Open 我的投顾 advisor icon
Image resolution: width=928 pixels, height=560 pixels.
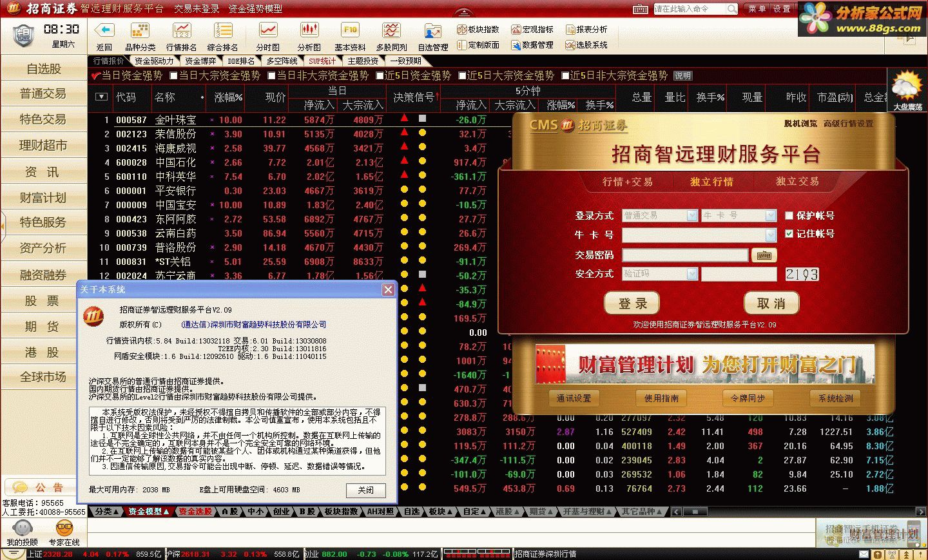coord(23,528)
